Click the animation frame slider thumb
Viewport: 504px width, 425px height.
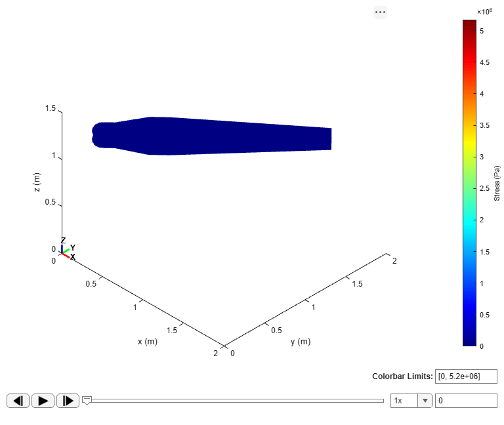click(x=87, y=400)
